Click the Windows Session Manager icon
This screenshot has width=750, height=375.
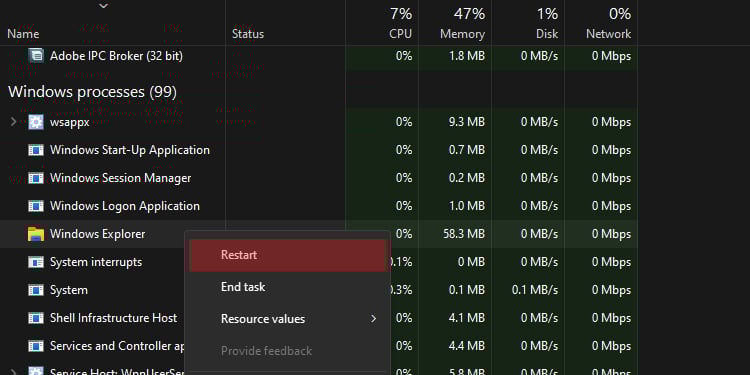(x=36, y=178)
